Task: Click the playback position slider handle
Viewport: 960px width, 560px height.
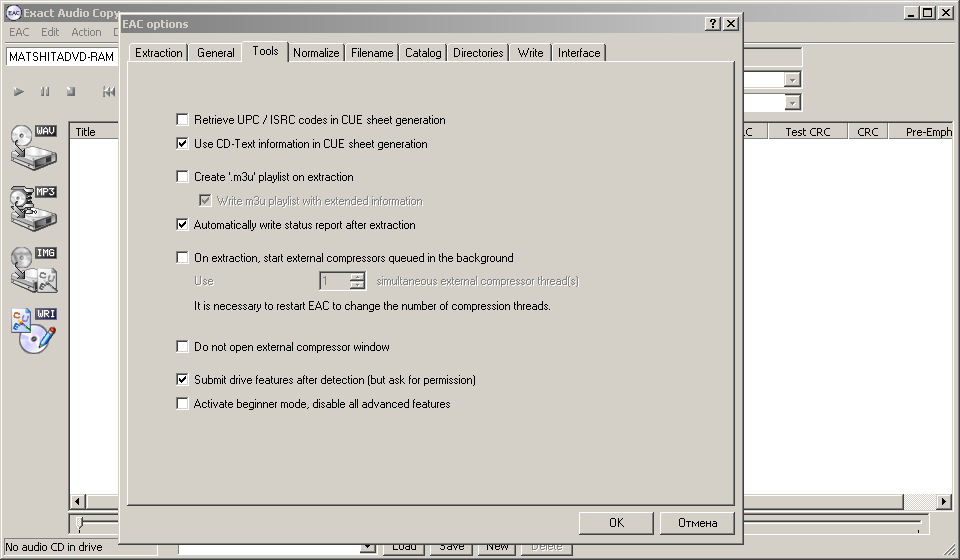Action: pos(80,523)
